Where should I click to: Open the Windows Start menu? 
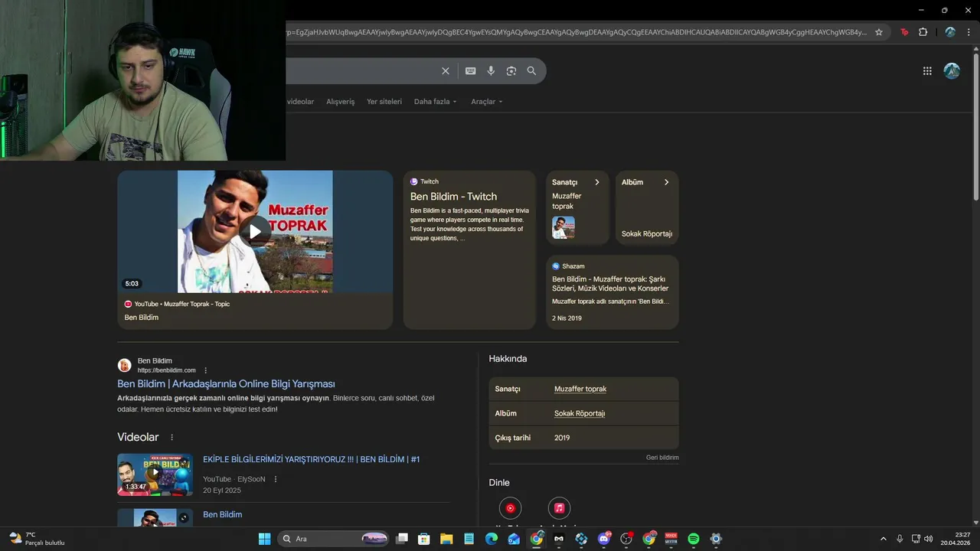click(264, 539)
